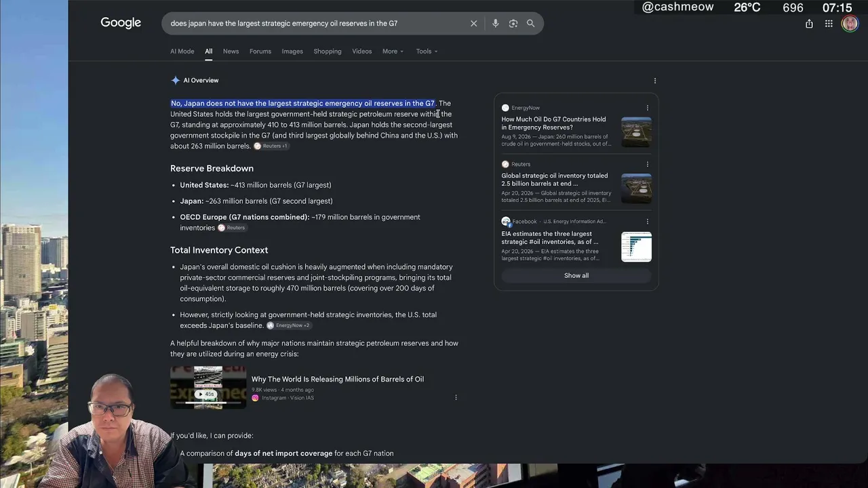The height and width of the screenshot is (488, 868).
Task: Open options for the Facebook EIA source card
Action: pos(647,222)
